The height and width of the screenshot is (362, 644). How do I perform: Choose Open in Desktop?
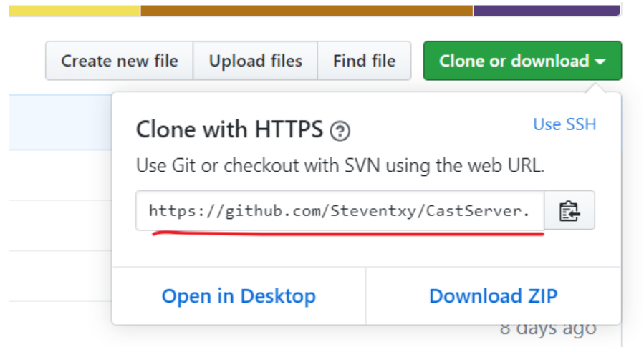(x=239, y=296)
